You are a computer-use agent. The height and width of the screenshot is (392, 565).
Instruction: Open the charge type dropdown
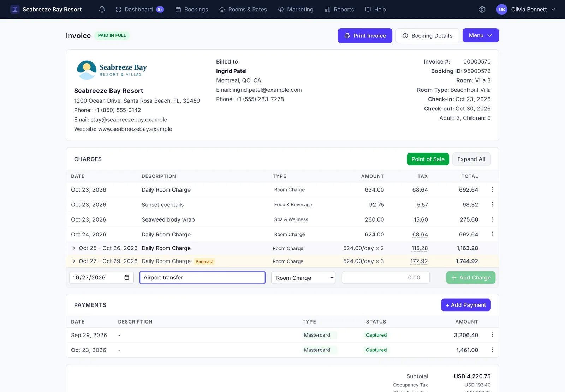tap(303, 278)
